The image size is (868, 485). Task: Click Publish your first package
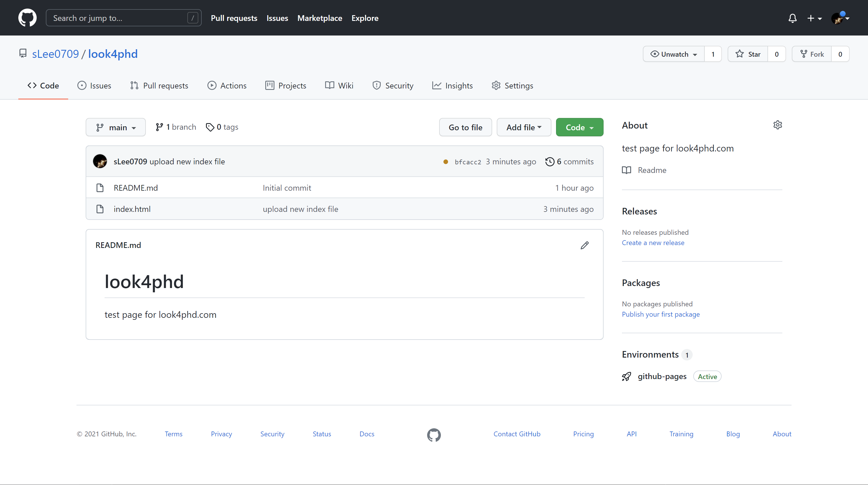pos(661,315)
